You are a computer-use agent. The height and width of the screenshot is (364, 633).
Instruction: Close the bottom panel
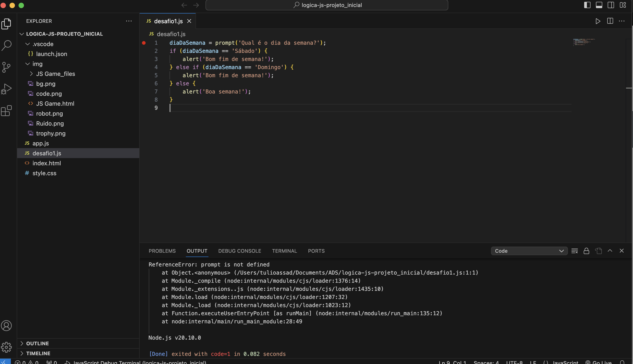tap(621, 250)
